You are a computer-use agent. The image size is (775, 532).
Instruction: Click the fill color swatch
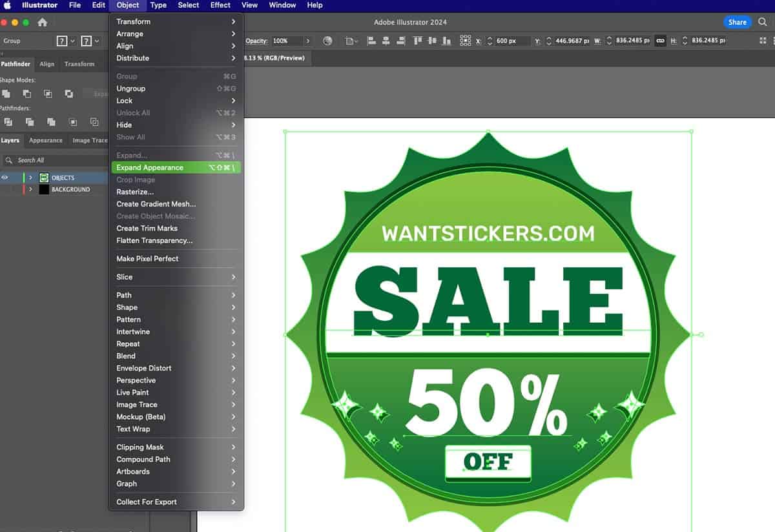tap(62, 41)
